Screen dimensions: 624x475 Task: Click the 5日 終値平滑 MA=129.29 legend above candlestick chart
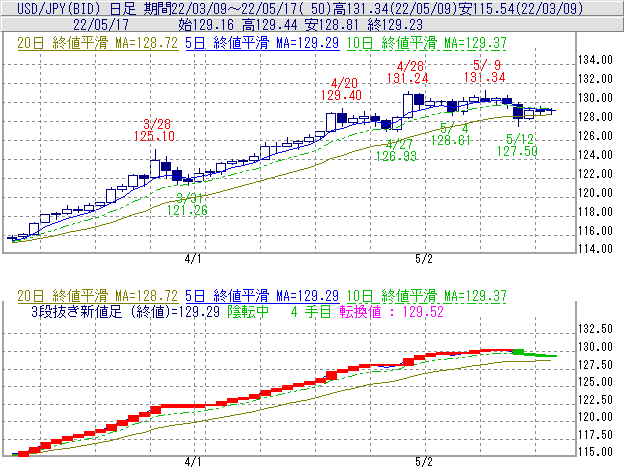(x=262, y=43)
